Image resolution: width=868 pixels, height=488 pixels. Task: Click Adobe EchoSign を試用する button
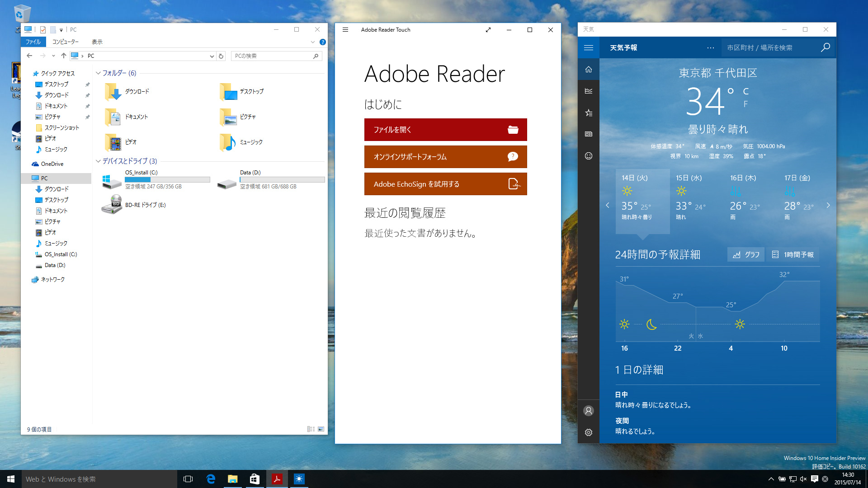coord(445,184)
